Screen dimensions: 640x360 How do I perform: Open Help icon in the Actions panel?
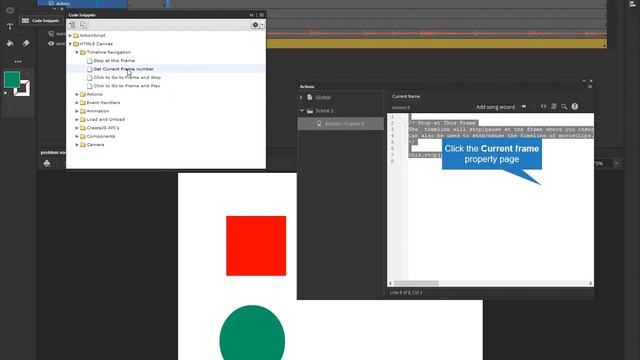tap(575, 107)
